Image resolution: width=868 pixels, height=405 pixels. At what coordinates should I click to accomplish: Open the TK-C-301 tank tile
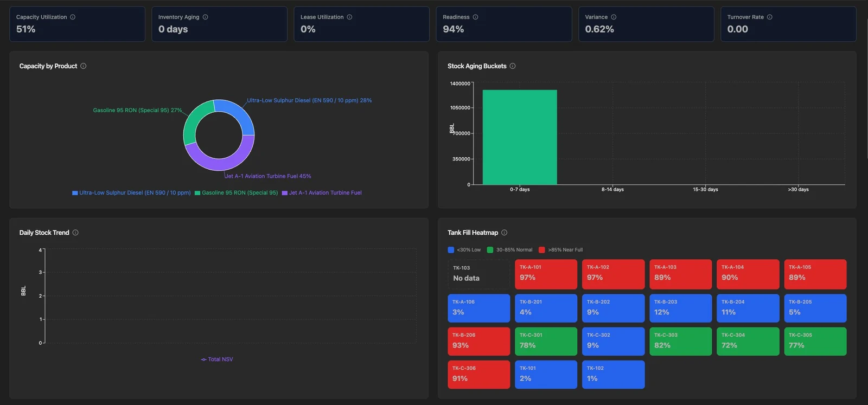point(546,342)
